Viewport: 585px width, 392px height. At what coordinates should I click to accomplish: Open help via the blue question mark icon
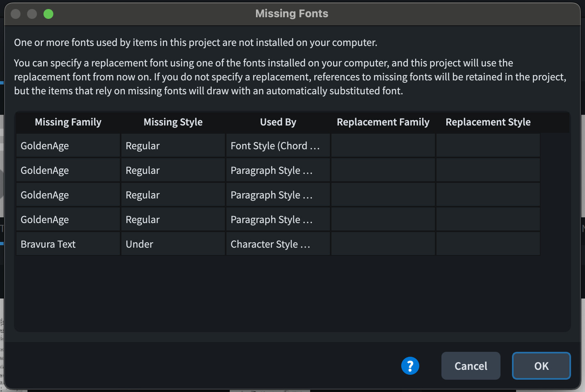click(410, 366)
